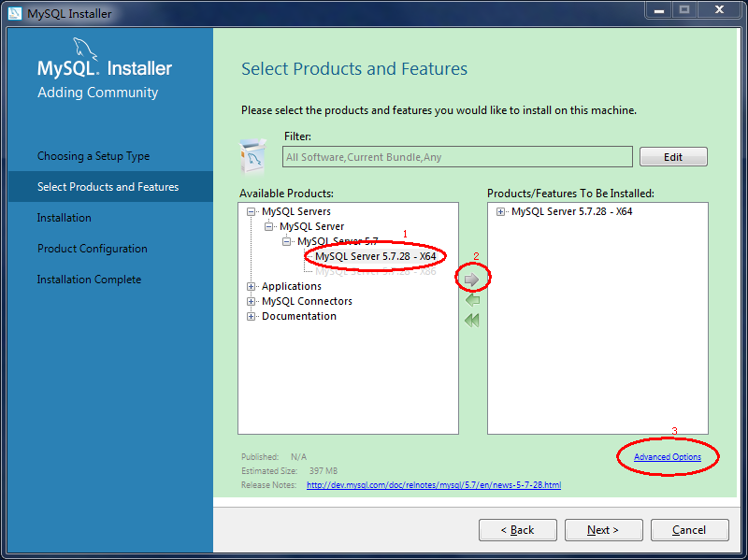Expand the Applications tree node
The image size is (748, 560).
(251, 287)
